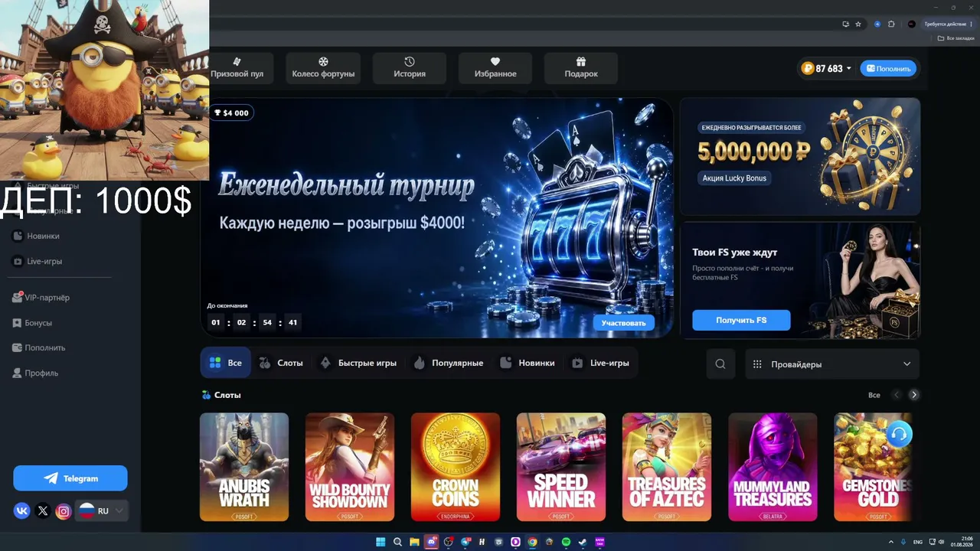
Task: Click the ENG keyboard language indicator
Action: [x=918, y=542]
